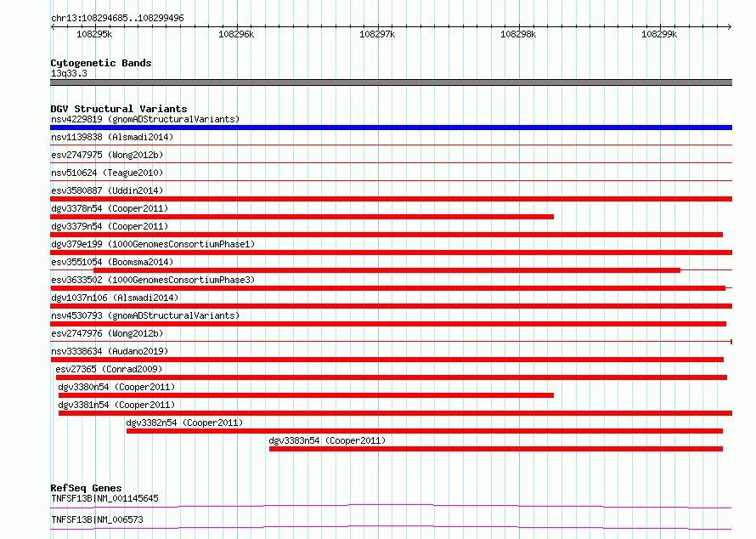Open the TNFSF13B|NM_006573 gene label
This screenshot has height=539, width=756.
(97, 519)
